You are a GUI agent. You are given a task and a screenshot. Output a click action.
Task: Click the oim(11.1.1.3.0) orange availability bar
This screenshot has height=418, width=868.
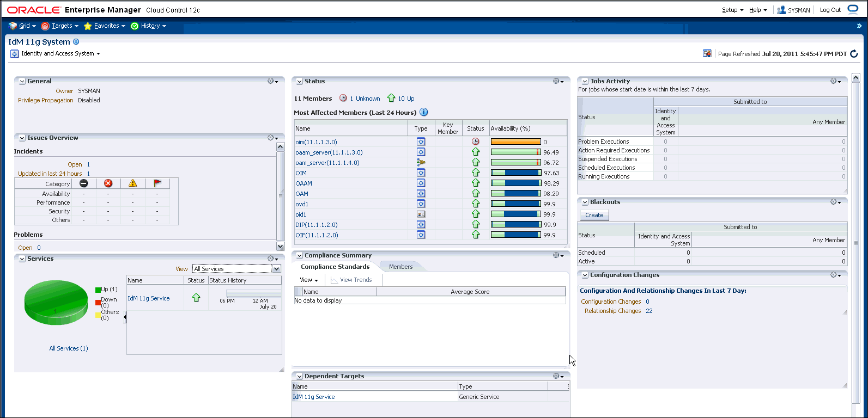tap(516, 142)
